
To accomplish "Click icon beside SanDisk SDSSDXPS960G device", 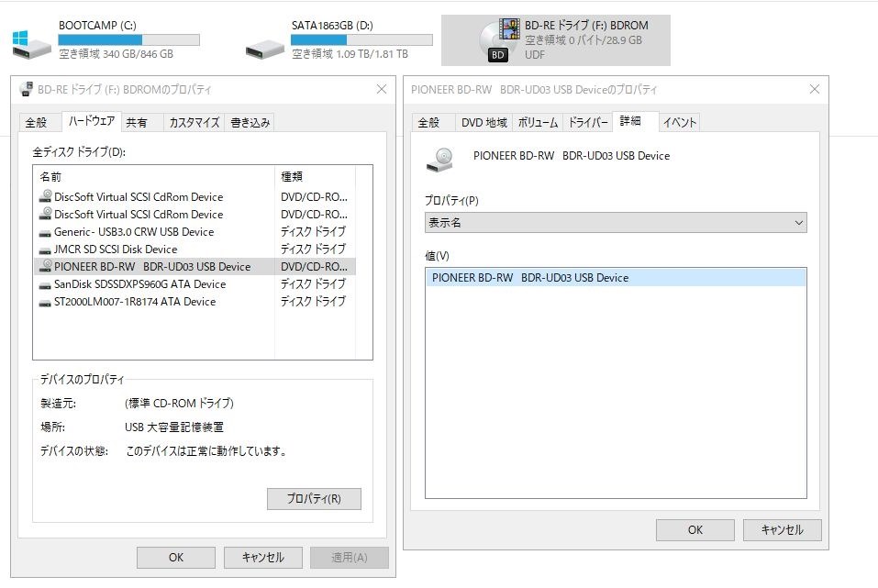I will tap(45, 285).
